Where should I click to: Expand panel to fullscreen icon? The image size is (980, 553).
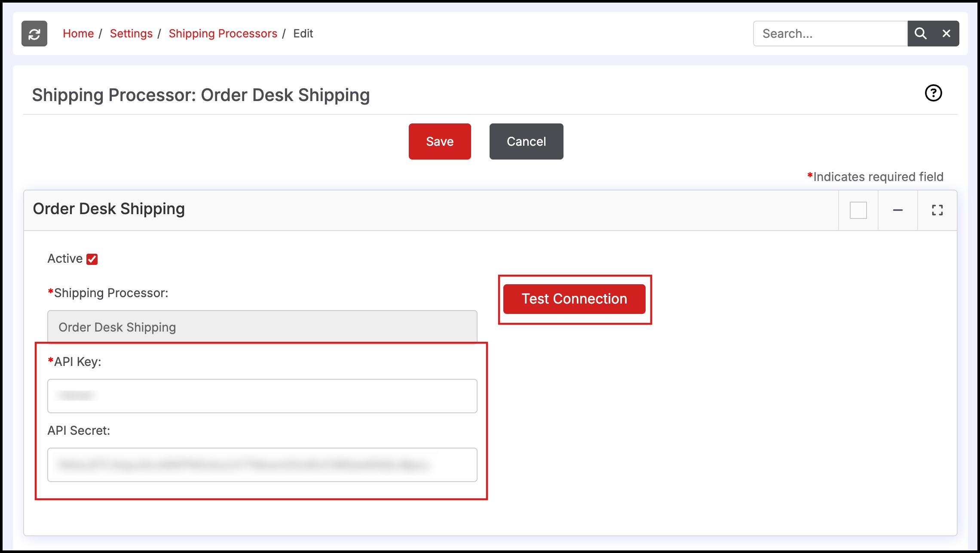[x=937, y=210]
